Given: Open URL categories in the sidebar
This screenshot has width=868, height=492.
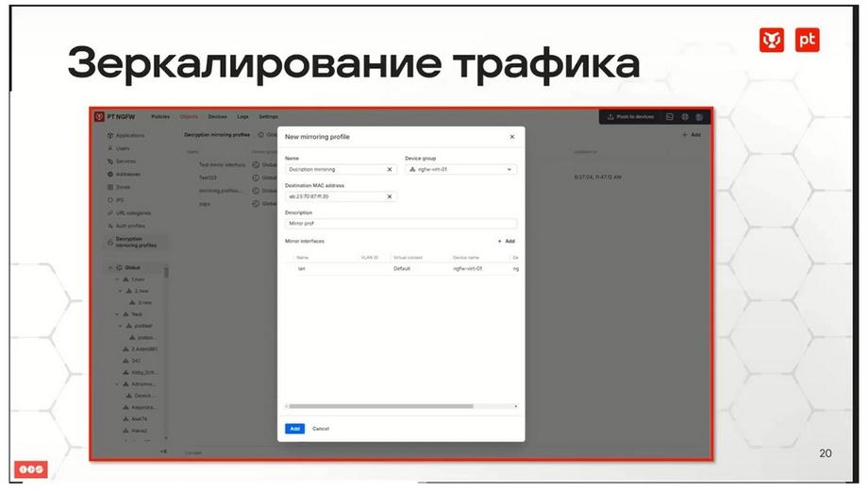Looking at the screenshot, I should (x=129, y=212).
